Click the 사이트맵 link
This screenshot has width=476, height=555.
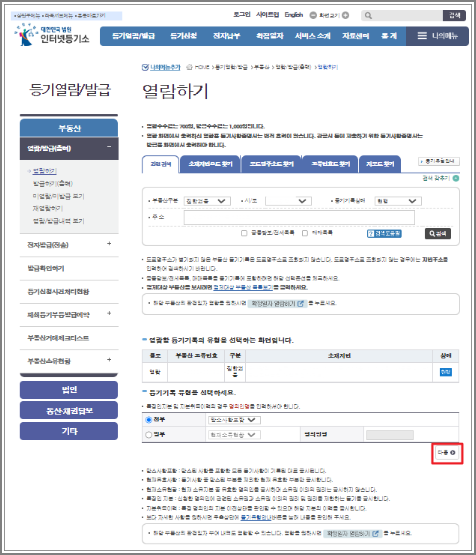pos(268,15)
